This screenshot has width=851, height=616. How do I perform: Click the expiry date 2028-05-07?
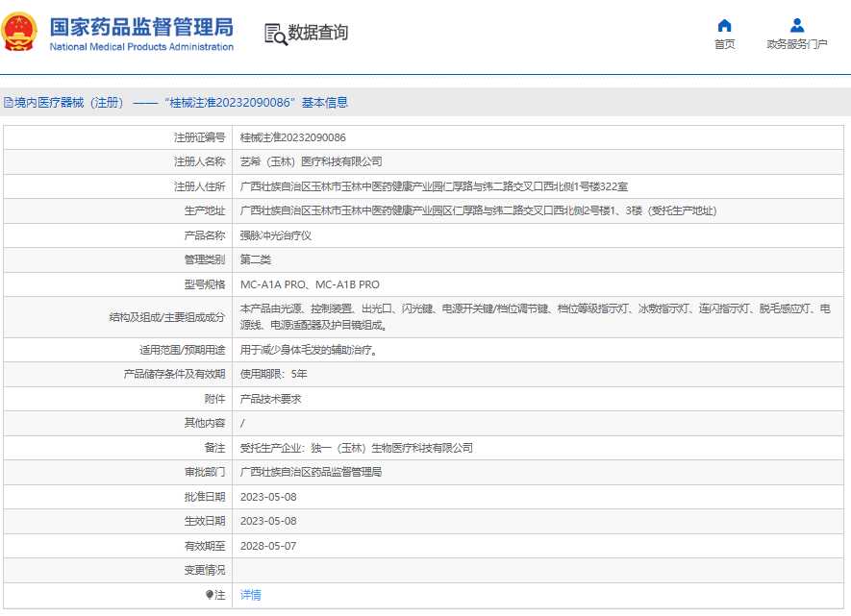[x=268, y=546]
